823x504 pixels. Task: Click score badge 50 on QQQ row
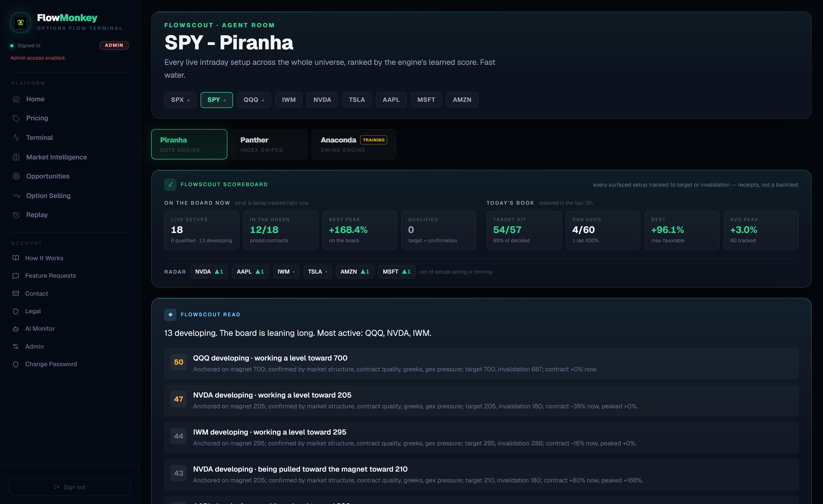click(x=179, y=362)
